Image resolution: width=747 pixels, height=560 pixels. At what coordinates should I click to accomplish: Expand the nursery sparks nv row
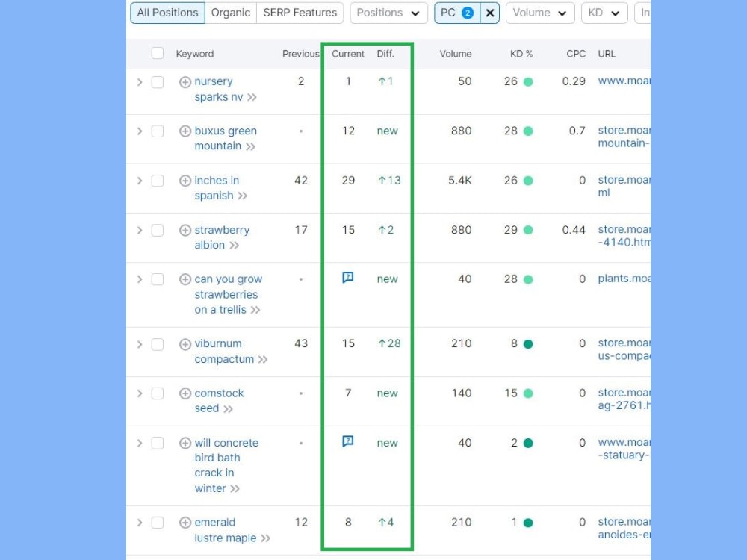point(140,82)
